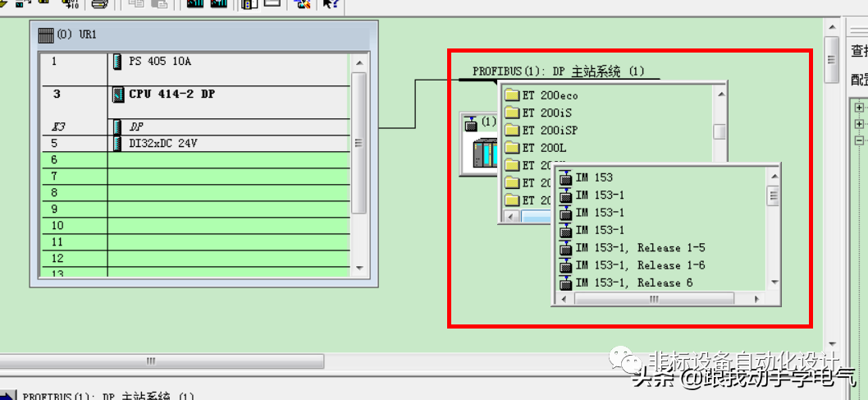Collapse the expanded catalog tree node
This screenshot has width=868, height=400.
pos(859,140)
